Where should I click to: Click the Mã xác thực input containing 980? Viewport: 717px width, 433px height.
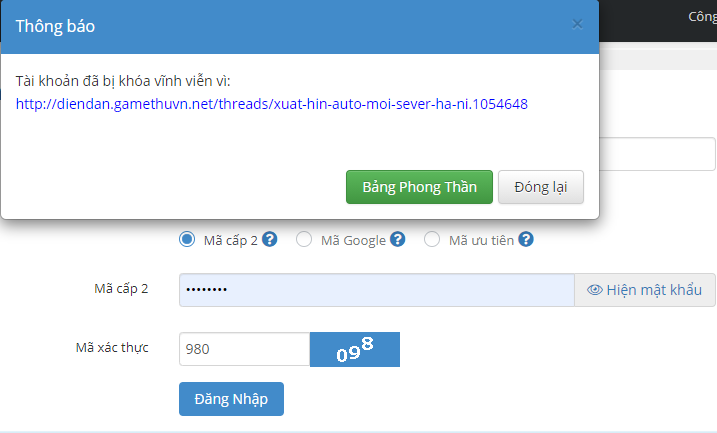(244, 349)
